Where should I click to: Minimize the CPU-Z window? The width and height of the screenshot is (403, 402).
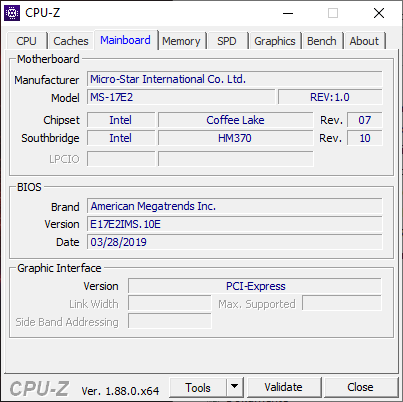(288, 13)
